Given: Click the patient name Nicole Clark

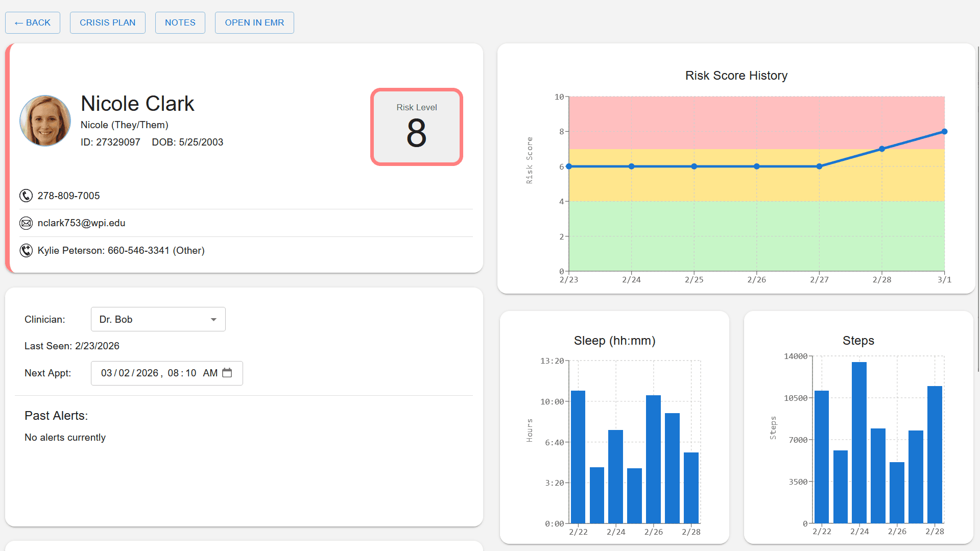Looking at the screenshot, I should click(x=137, y=104).
